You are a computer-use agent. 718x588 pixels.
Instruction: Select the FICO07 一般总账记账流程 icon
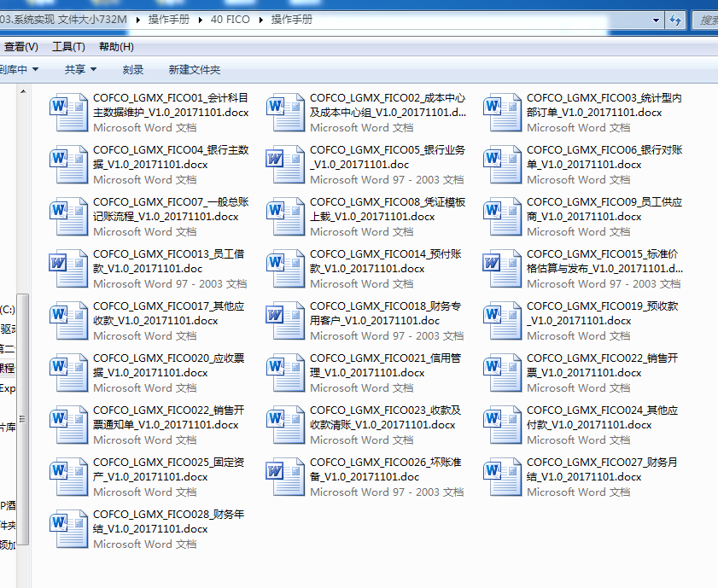(68, 217)
